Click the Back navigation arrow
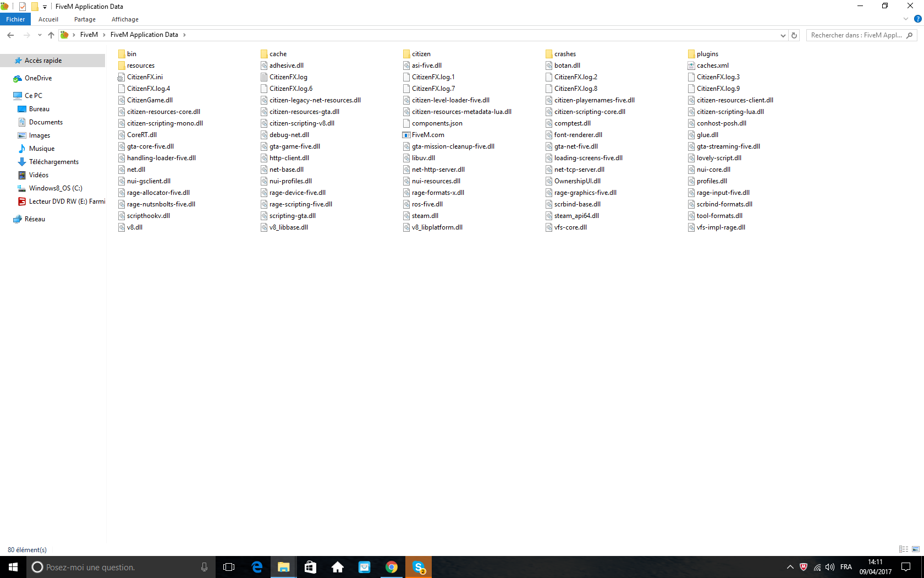This screenshot has width=924, height=578. point(10,35)
